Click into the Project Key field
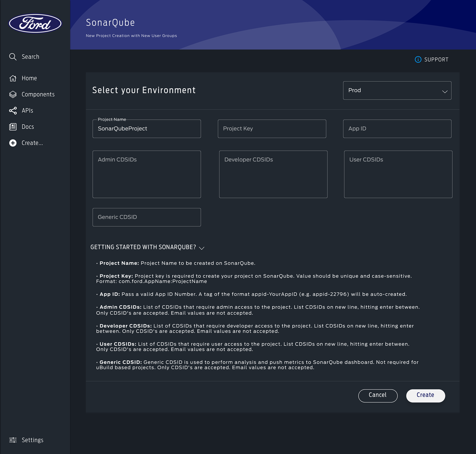 pyautogui.click(x=272, y=129)
